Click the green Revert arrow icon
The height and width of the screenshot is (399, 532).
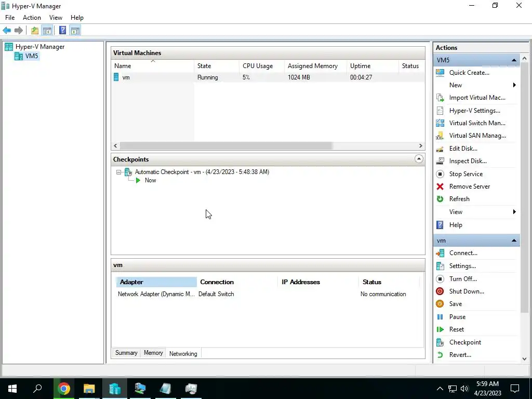(440, 355)
